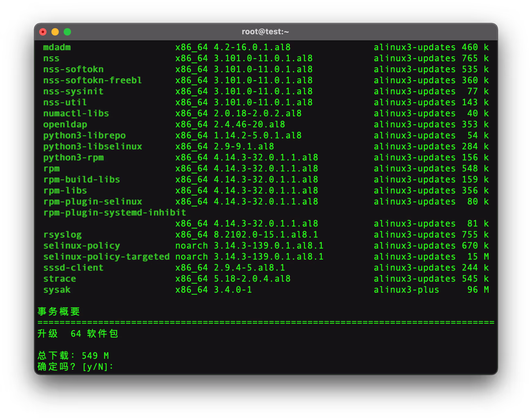The image size is (532, 420).
Task: Click the rpm-libs package name
Action: coord(65,191)
